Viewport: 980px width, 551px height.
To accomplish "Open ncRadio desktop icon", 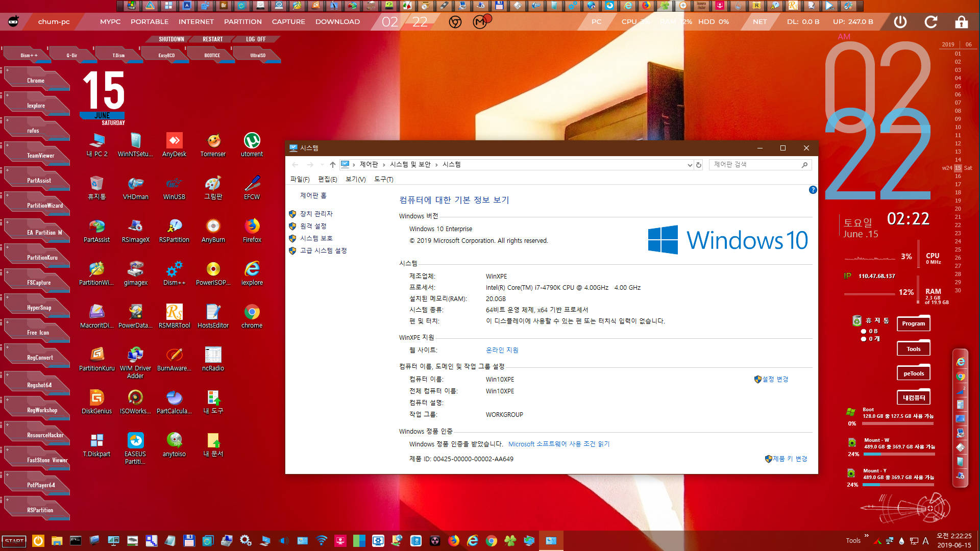I will (x=213, y=359).
